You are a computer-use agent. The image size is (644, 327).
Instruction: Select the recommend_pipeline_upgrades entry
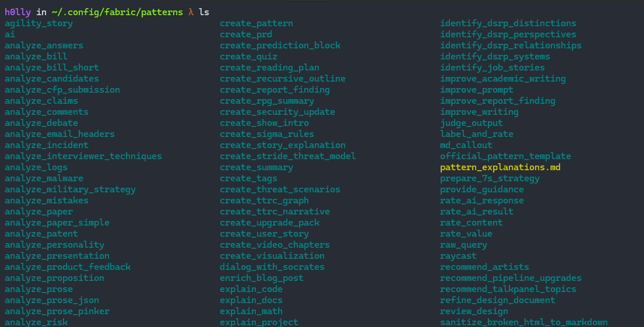(x=511, y=278)
